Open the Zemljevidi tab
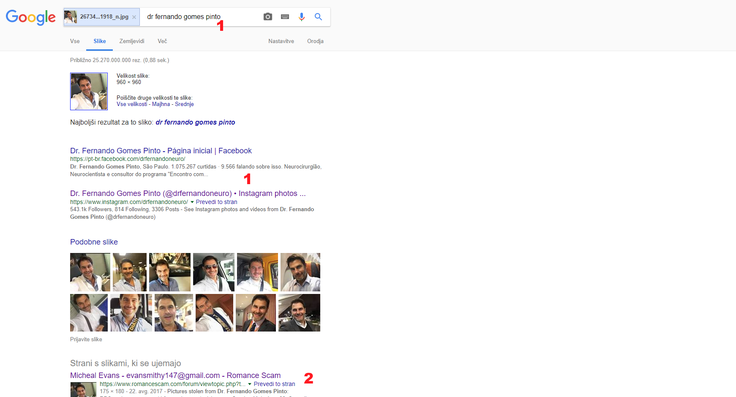The height and width of the screenshot is (397, 736). (132, 41)
